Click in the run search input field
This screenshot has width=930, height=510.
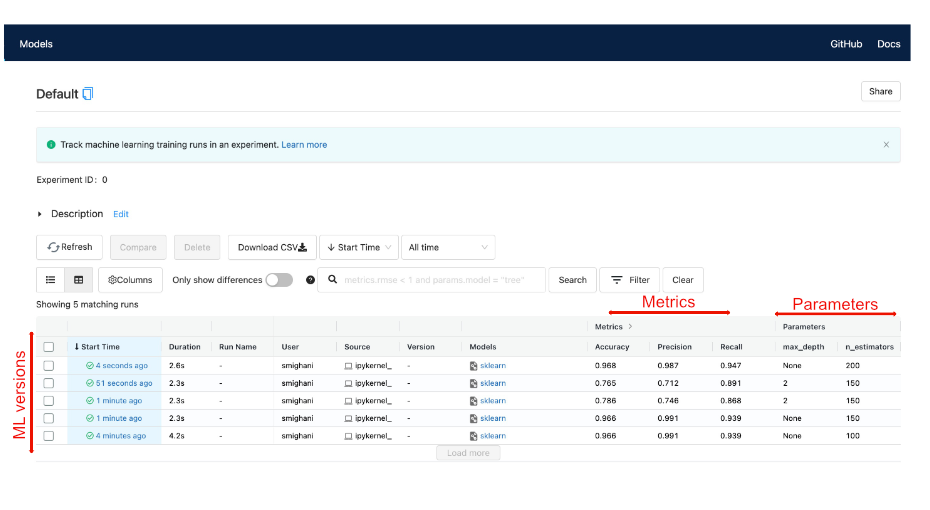(x=440, y=280)
